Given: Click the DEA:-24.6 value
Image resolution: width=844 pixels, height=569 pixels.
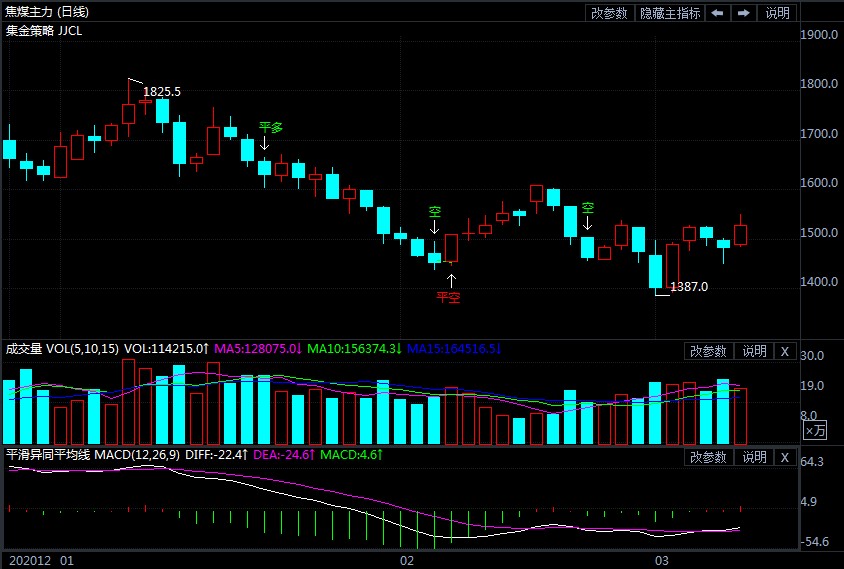Looking at the screenshot, I should (284, 455).
